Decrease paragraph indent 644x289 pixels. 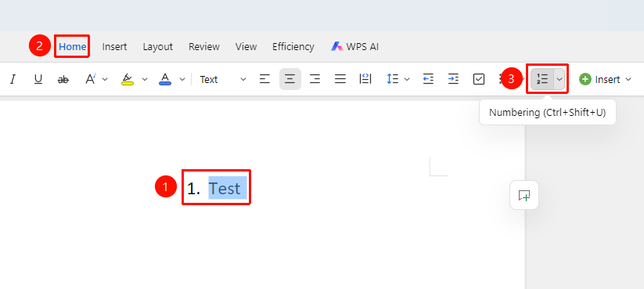tap(428, 79)
